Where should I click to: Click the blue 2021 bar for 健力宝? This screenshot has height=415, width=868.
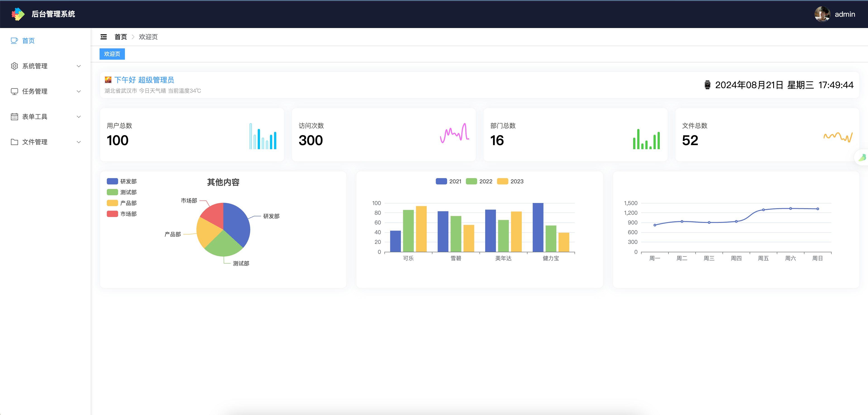[x=538, y=227]
